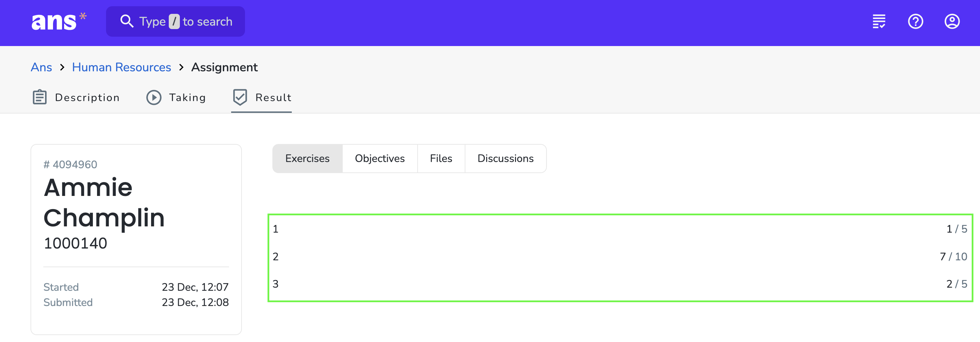Go to the Ans breadcrumb link
The height and width of the screenshot is (342, 980).
[x=42, y=67]
